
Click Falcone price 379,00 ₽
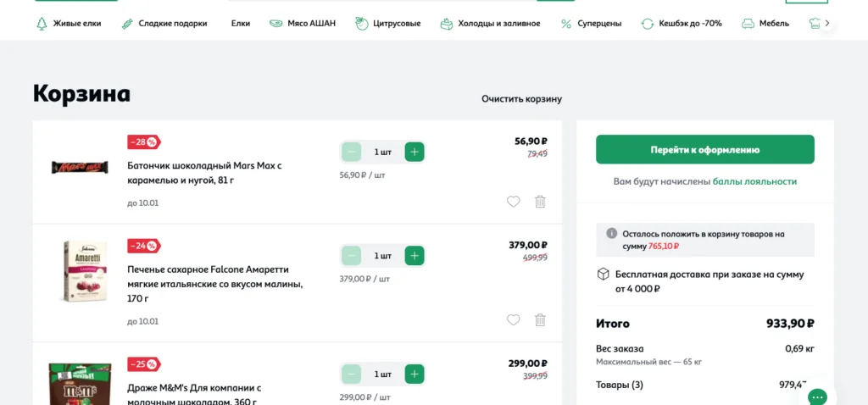point(528,245)
